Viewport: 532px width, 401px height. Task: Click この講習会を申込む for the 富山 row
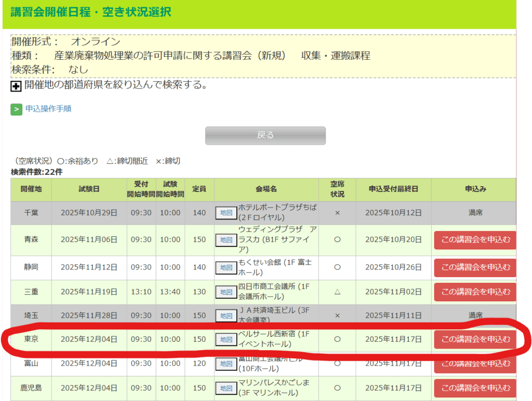coord(475,364)
